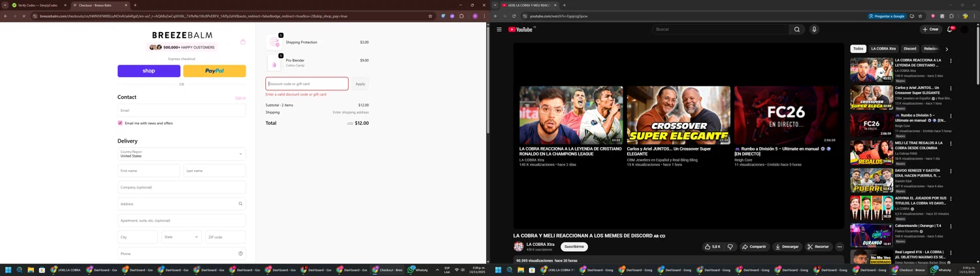
Task: Go back in the Breeze Balm browser window
Action: 5,16
